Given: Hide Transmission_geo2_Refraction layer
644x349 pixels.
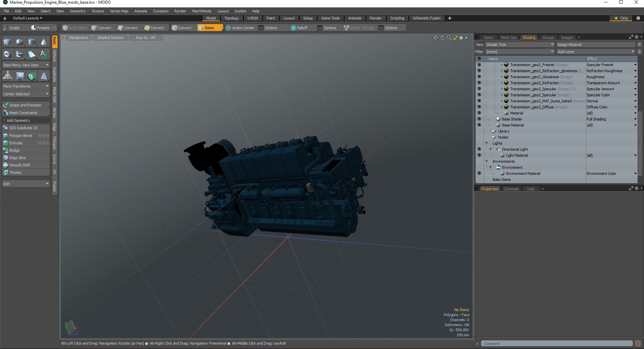Looking at the screenshot, I should click(x=479, y=83).
